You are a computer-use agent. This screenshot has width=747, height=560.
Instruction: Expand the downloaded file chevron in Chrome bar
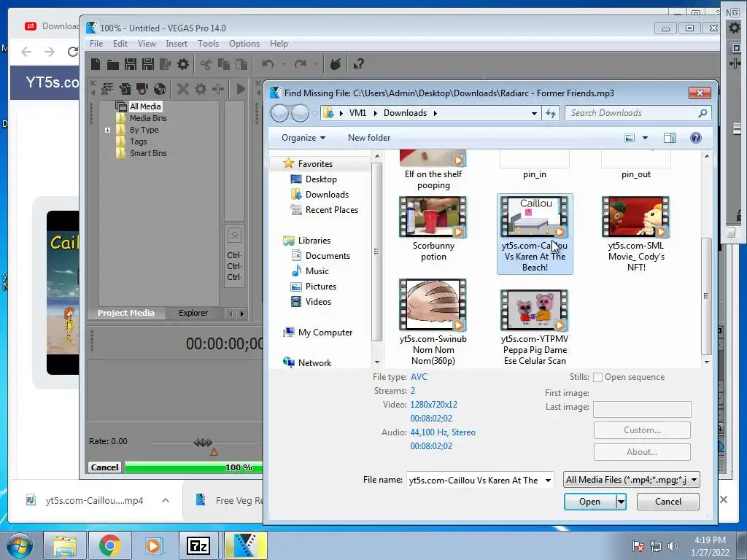pos(166,500)
